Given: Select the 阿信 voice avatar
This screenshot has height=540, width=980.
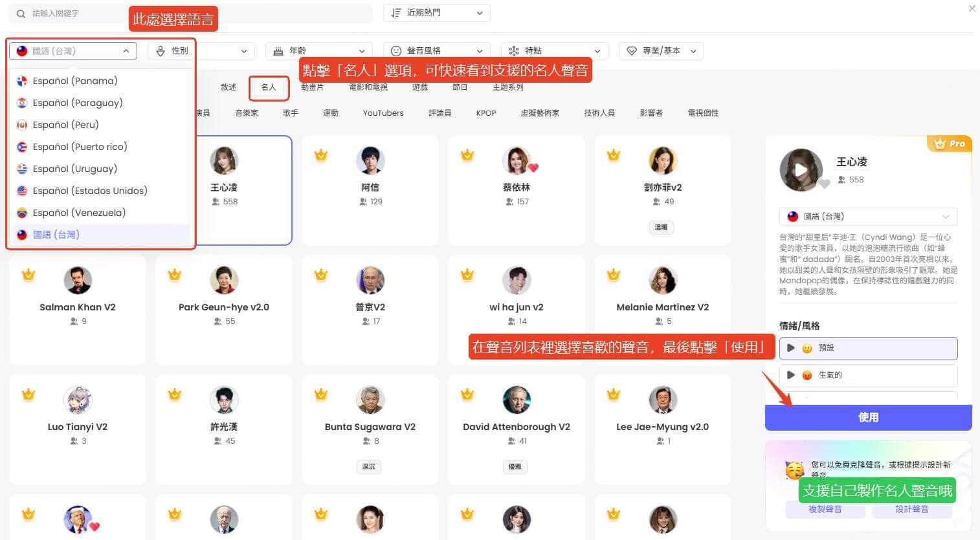Looking at the screenshot, I should tap(370, 161).
